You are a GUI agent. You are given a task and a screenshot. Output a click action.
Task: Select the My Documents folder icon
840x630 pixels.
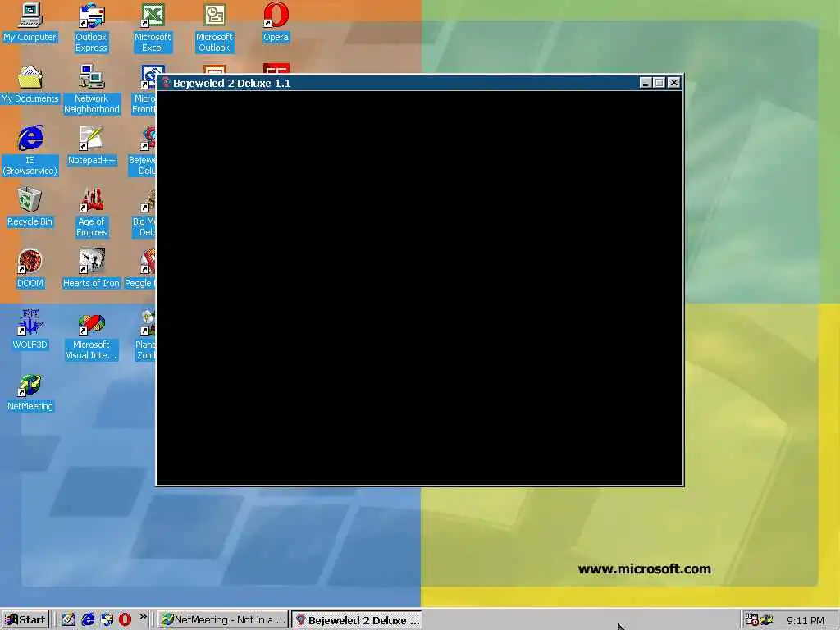pyautogui.click(x=30, y=84)
